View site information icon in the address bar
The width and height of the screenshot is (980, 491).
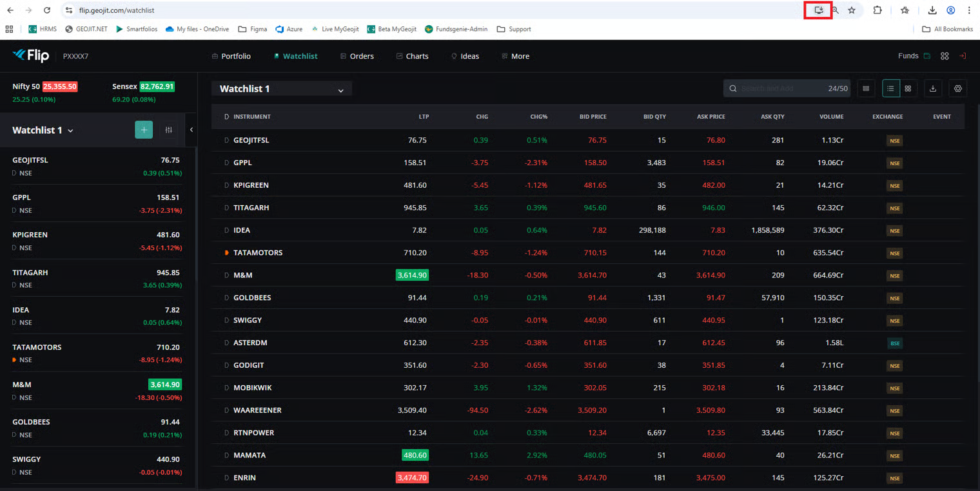click(69, 10)
